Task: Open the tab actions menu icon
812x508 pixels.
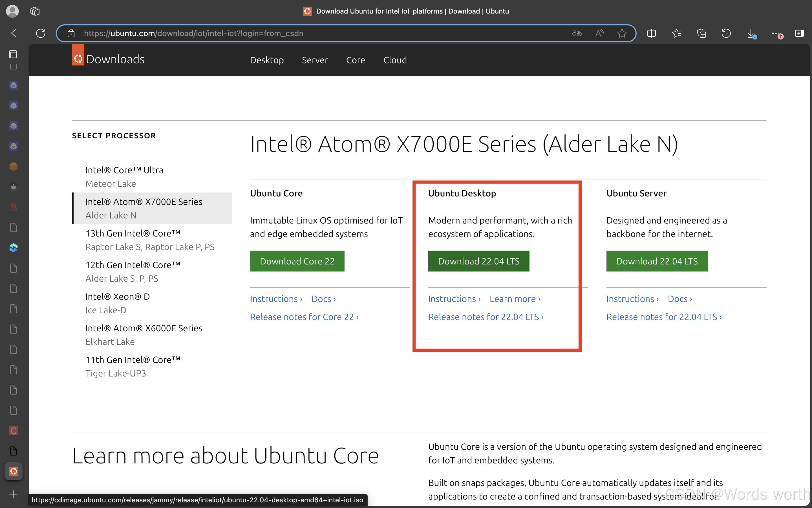Action: (x=13, y=54)
